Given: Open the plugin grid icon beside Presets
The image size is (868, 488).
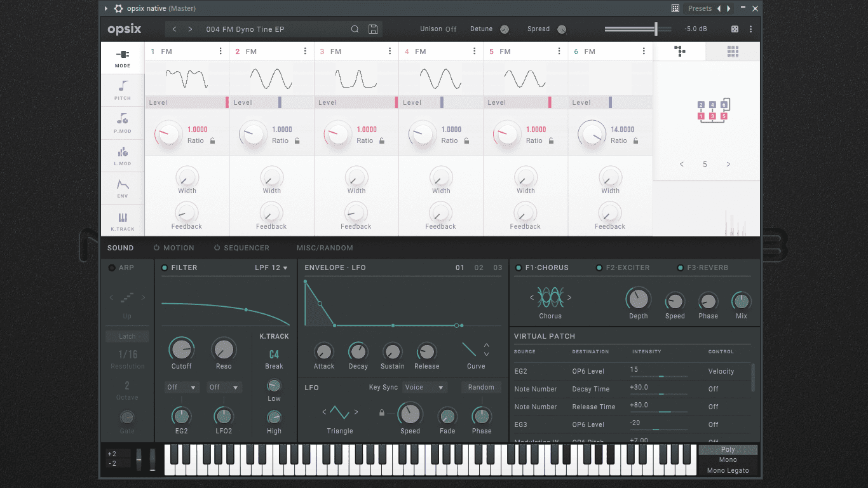Looking at the screenshot, I should point(675,8).
